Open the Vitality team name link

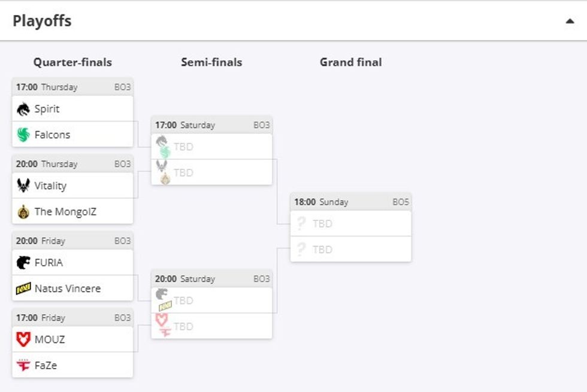50,186
